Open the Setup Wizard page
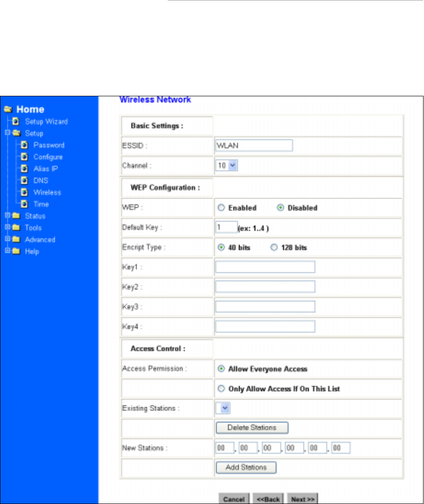The width and height of the screenshot is (424, 504). tap(47, 122)
